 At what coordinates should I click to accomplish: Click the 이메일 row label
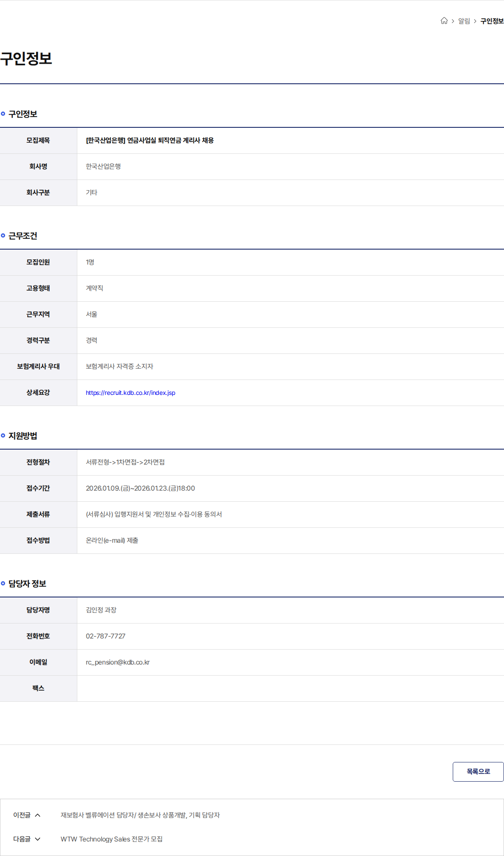pyautogui.click(x=38, y=662)
